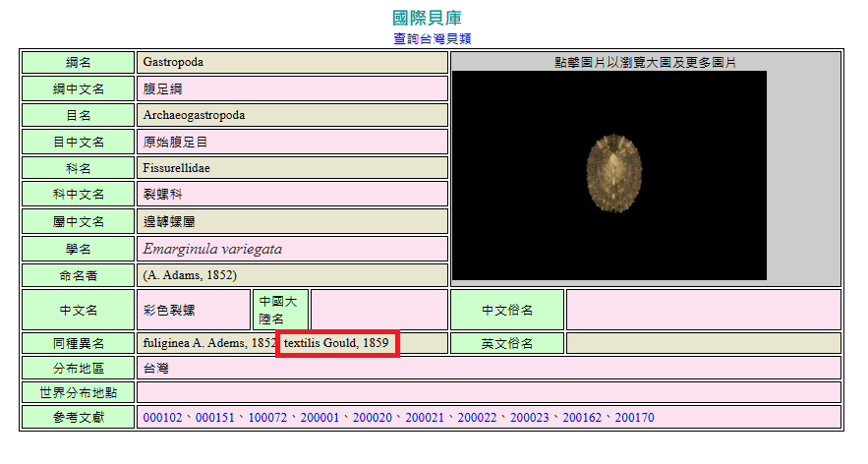Click the Gastropoda class cell
The width and height of the screenshot is (868, 464).
point(292,62)
